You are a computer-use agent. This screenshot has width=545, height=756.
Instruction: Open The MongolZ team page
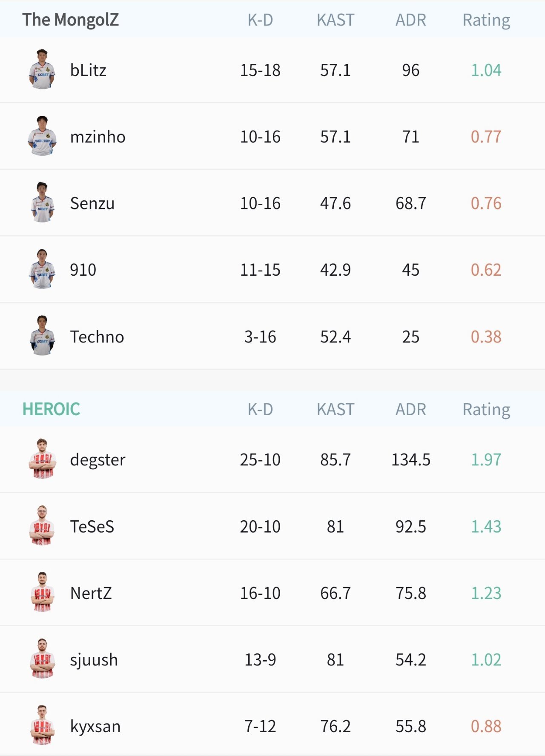coord(71,20)
